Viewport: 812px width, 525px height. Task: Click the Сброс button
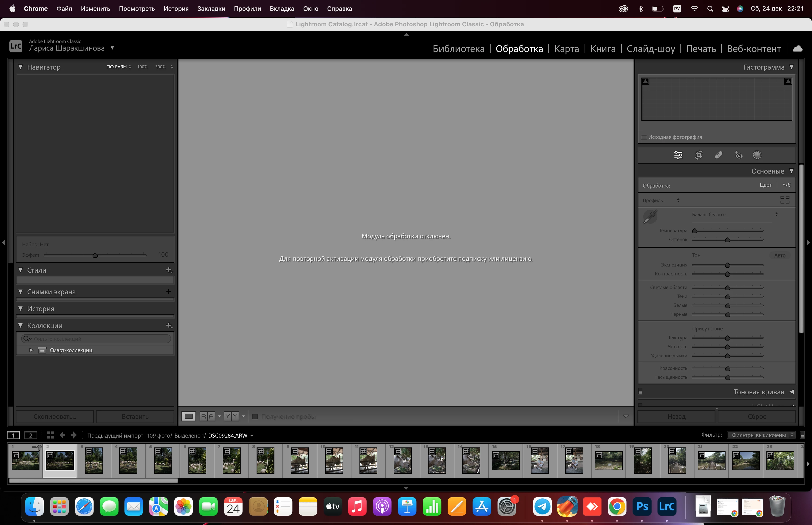point(757,416)
